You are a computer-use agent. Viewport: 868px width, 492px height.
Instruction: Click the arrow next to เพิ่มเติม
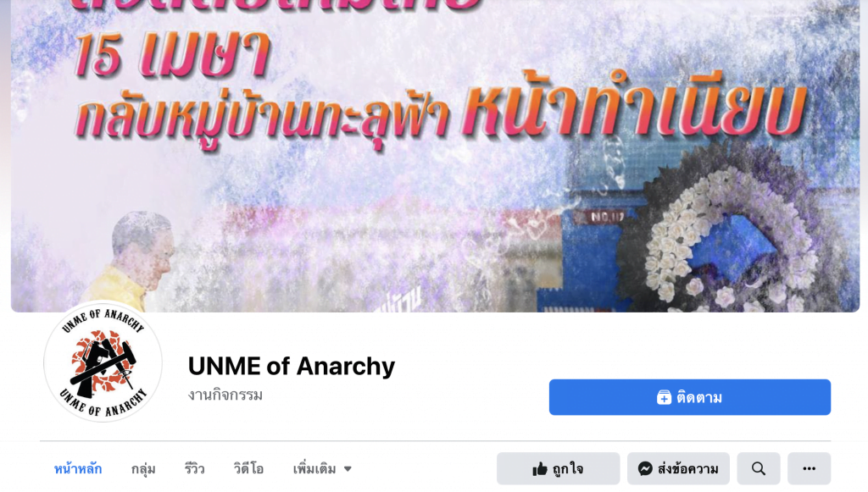(348, 469)
